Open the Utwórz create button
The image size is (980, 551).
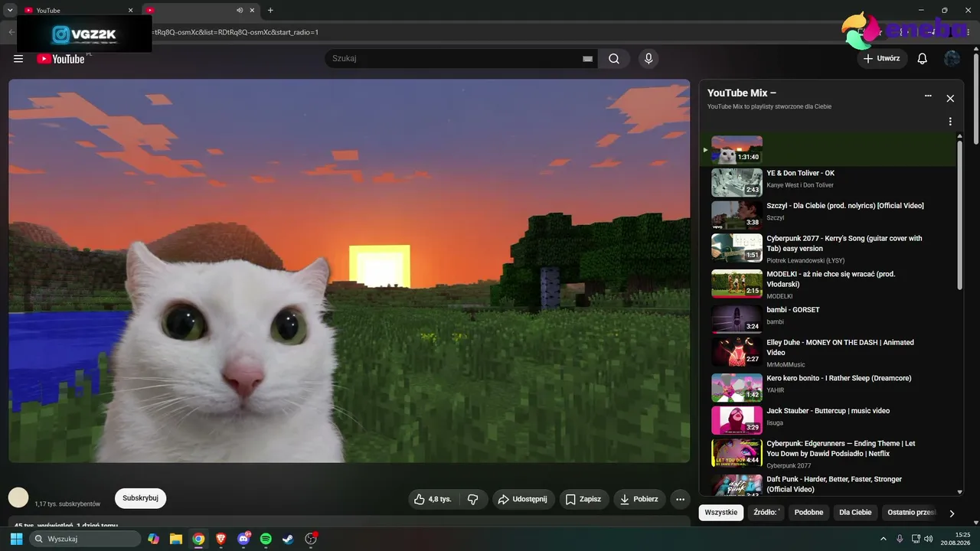(x=882, y=59)
